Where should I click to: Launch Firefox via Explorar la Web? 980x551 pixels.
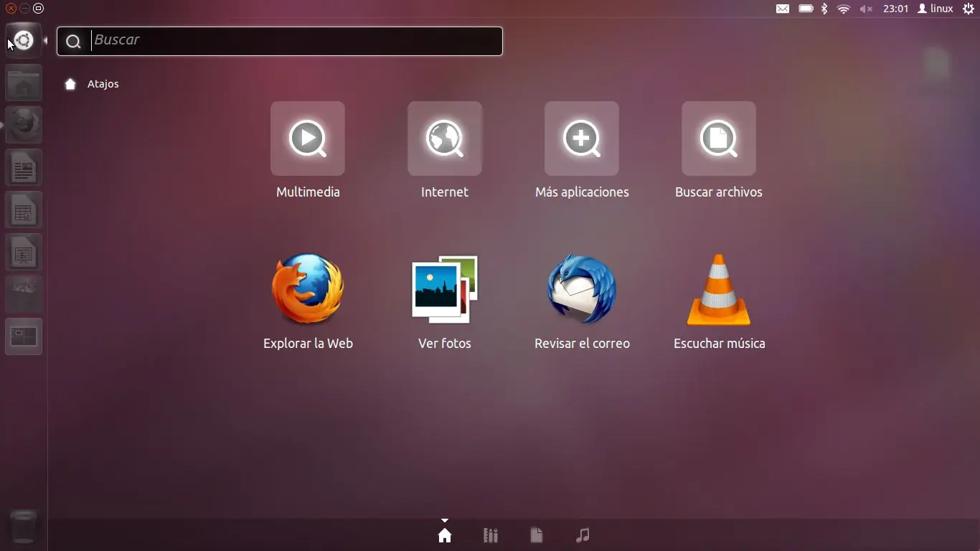point(308,289)
